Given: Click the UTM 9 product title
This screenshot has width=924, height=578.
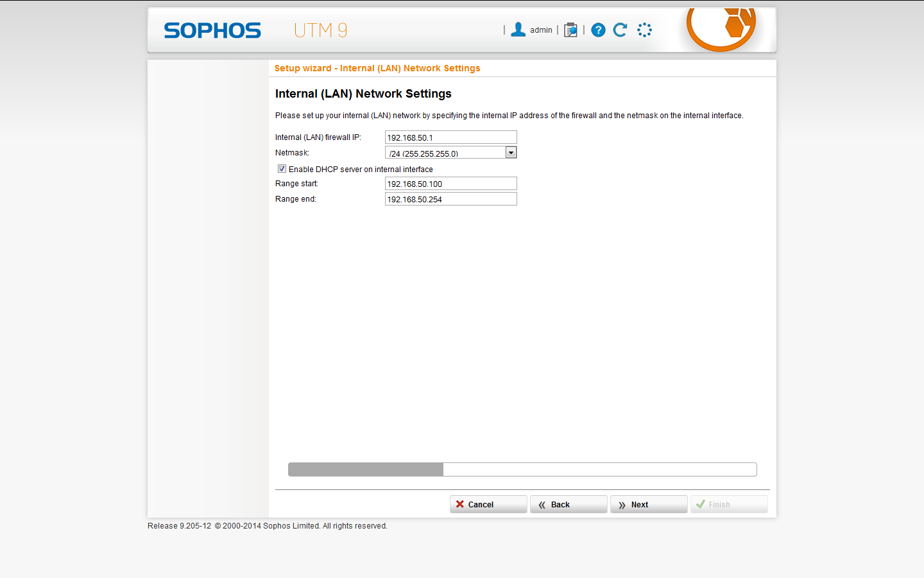Looking at the screenshot, I should (320, 30).
